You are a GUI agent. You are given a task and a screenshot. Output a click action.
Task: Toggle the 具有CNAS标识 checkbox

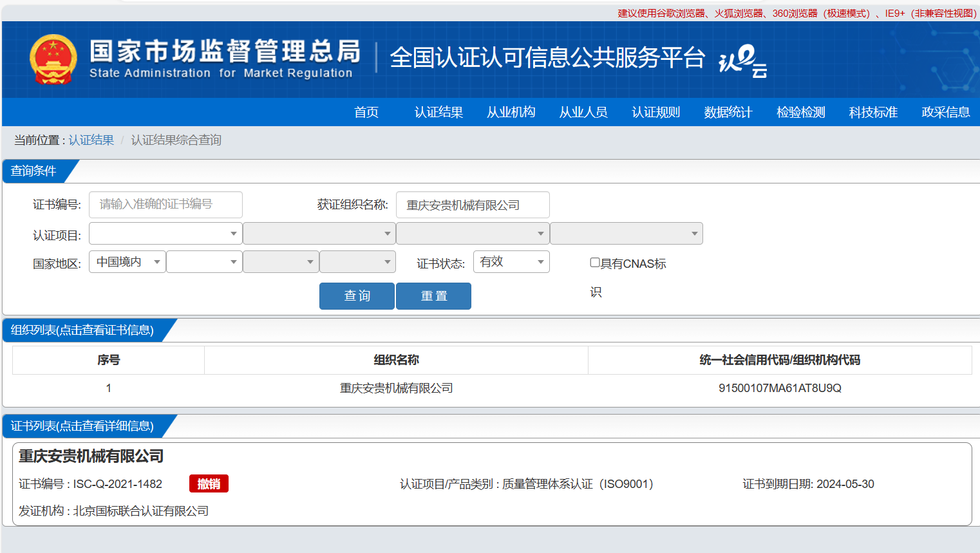click(595, 263)
